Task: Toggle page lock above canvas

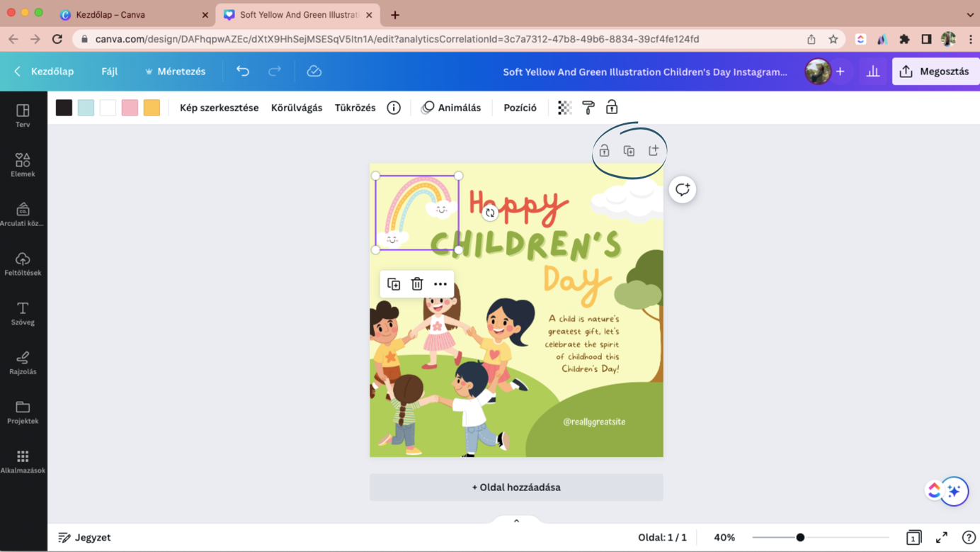Action: (604, 151)
